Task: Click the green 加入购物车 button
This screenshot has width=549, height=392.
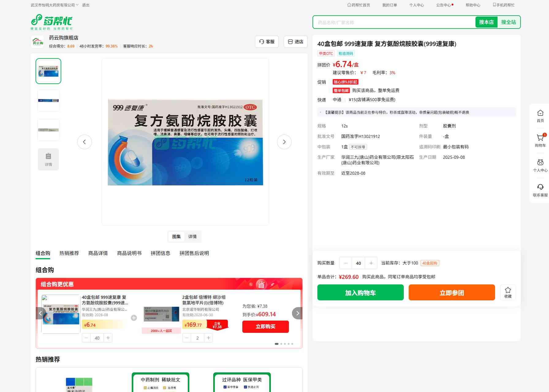Action: (360, 292)
